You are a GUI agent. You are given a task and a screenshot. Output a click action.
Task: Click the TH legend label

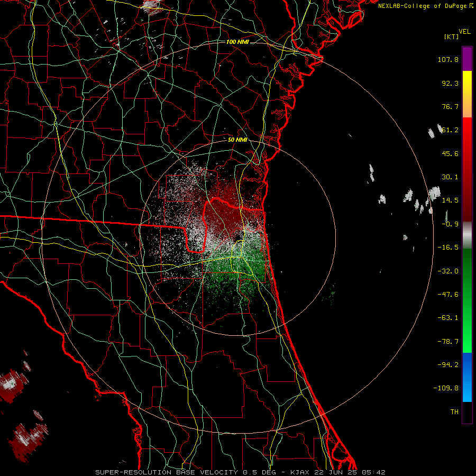(454, 412)
